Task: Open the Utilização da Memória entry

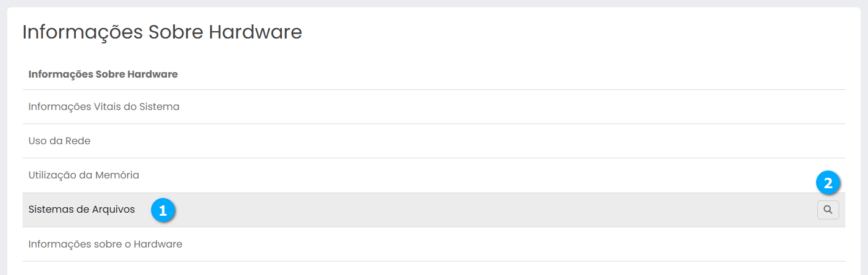Action: click(84, 175)
